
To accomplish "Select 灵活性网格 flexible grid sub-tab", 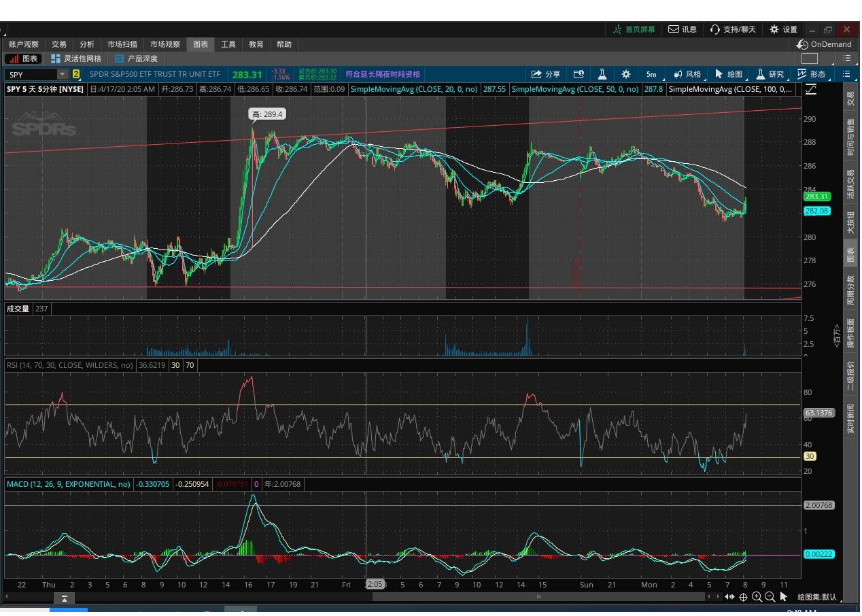I will 75,59.
